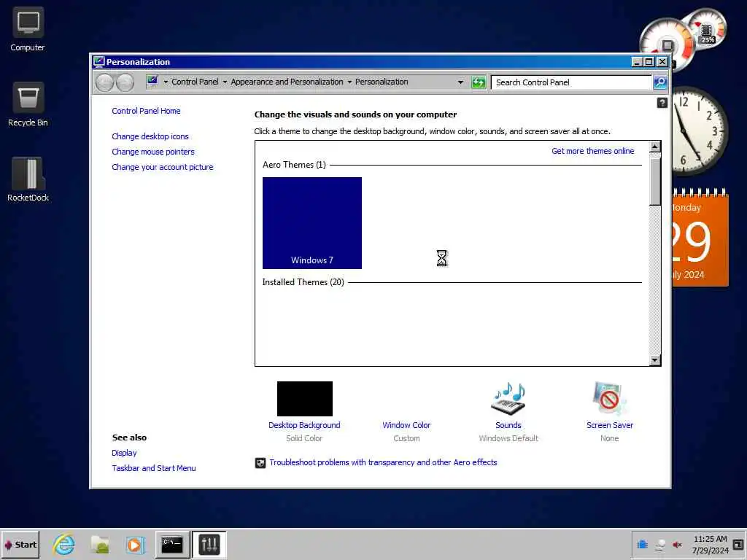Image resolution: width=747 pixels, height=560 pixels.
Task: Click the taskbar clock showing 11:25 AM
Action: [710, 545]
